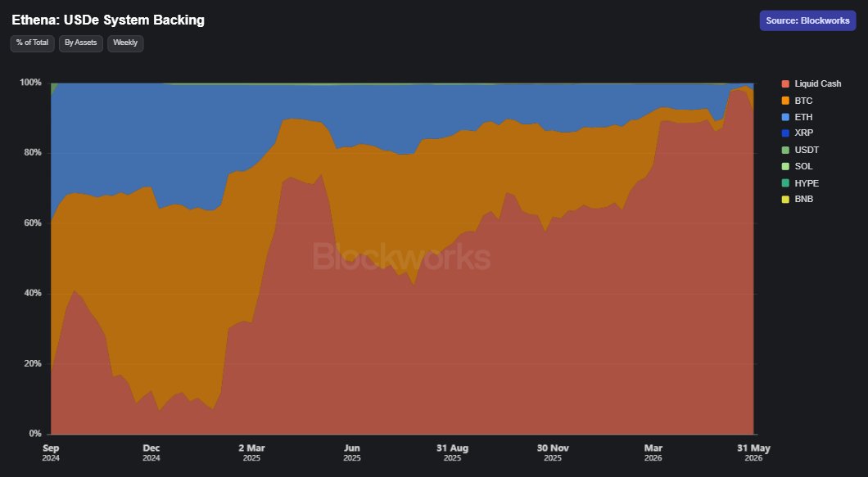Click the Ethena: USDe System Backing title
This screenshot has width=868, height=477.
coord(108,20)
